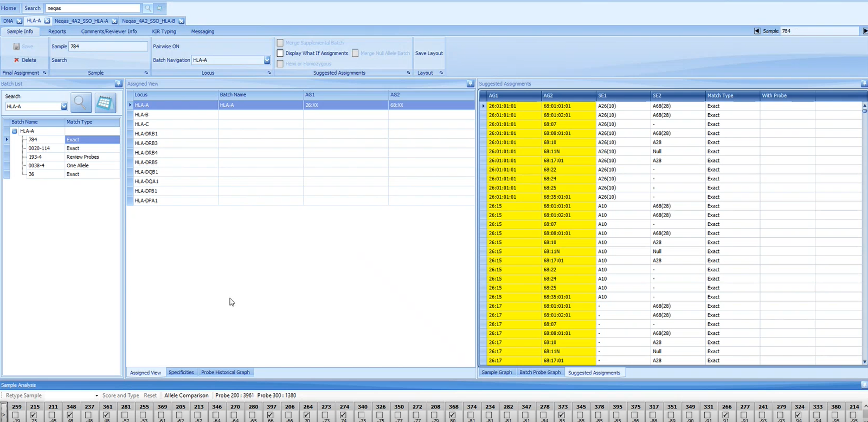
Task: Uncheck checkbox for probe 348
Action: [70, 415]
